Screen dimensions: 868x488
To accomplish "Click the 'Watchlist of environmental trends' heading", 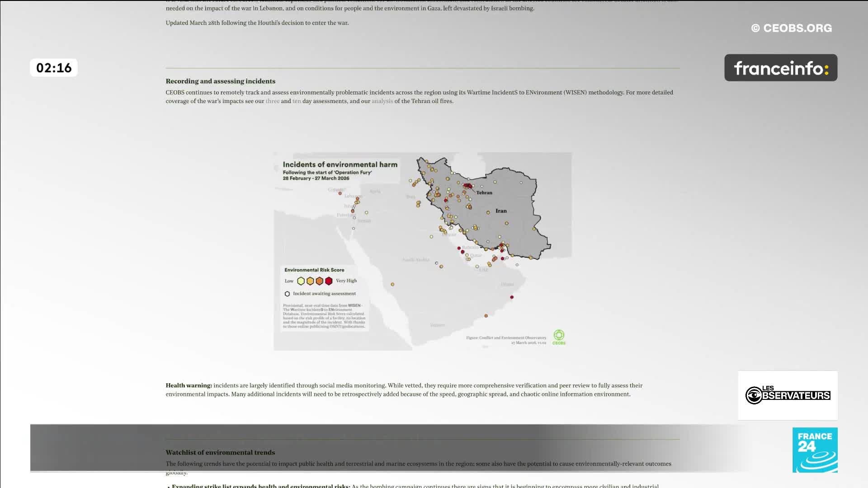I will click(220, 452).
